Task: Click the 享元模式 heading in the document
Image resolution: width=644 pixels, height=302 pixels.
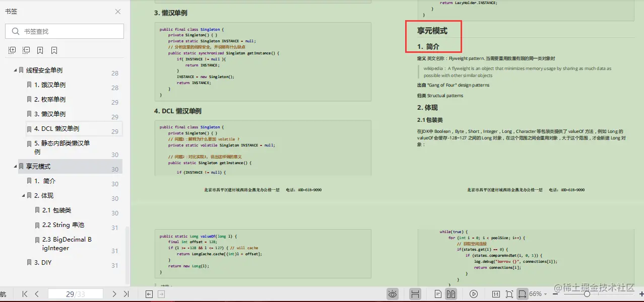Action: point(432,31)
